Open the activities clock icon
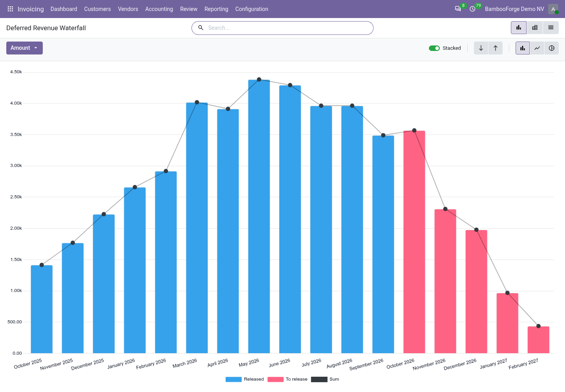The width and height of the screenshot is (565, 392). (x=473, y=9)
